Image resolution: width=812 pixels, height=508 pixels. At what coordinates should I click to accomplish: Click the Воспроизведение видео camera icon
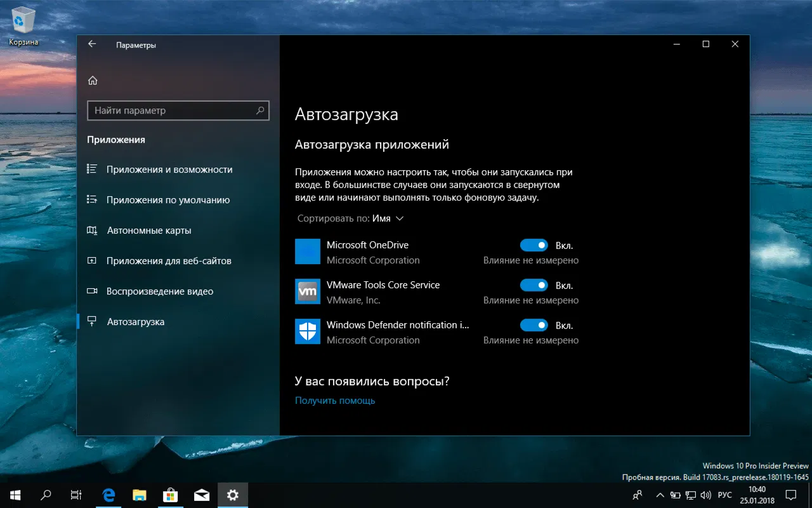coord(92,291)
